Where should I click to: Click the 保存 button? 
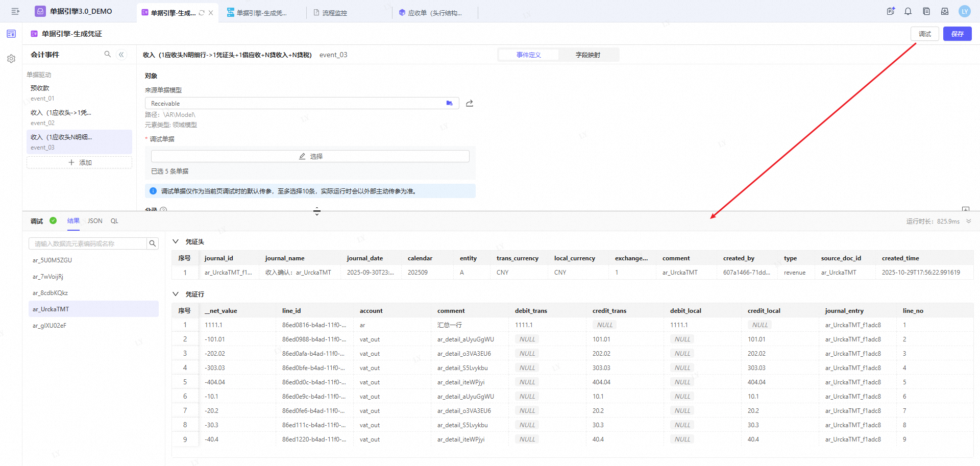coord(957,34)
